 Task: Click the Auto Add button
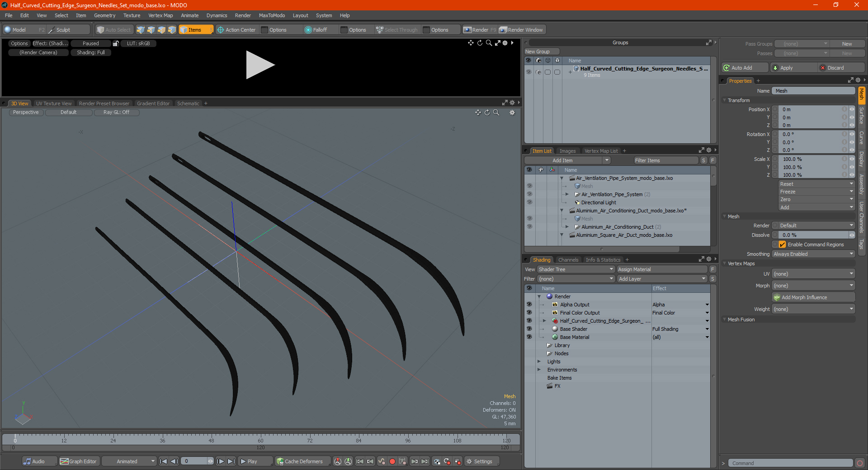click(x=745, y=68)
